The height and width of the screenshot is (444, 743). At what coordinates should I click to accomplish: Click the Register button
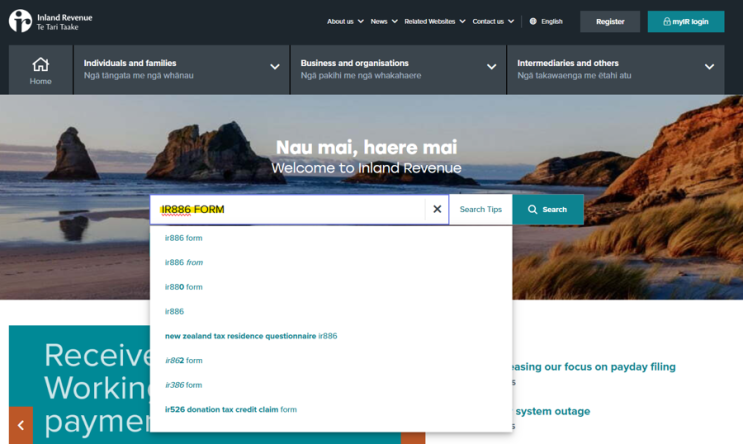610,21
